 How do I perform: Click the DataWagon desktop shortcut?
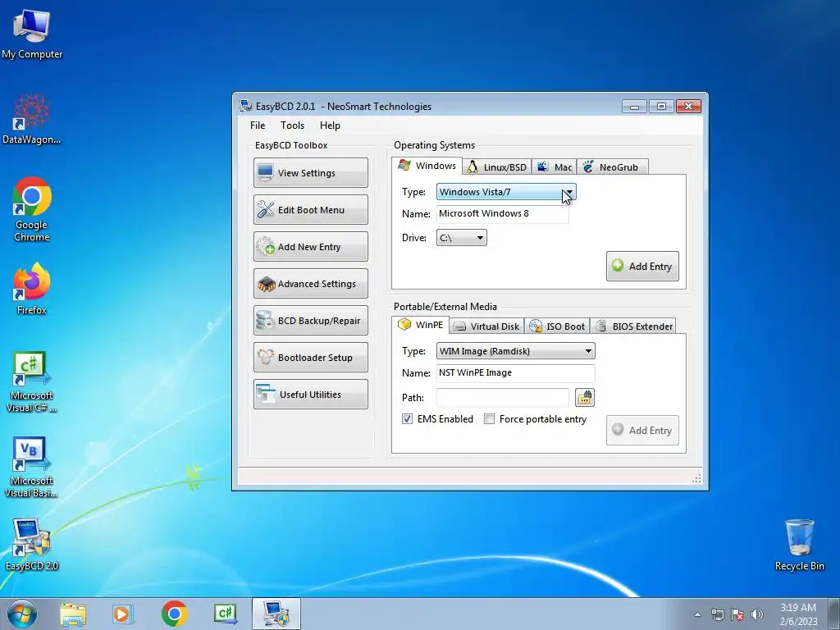32,119
